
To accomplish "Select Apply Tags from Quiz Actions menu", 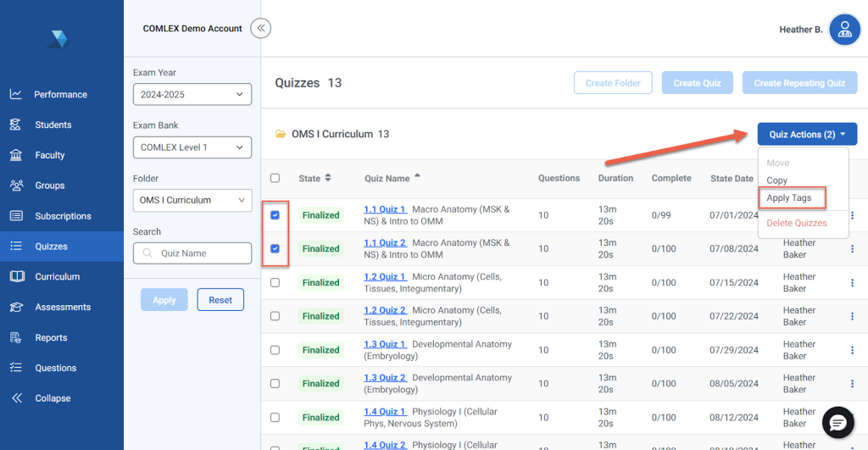I will [x=789, y=198].
